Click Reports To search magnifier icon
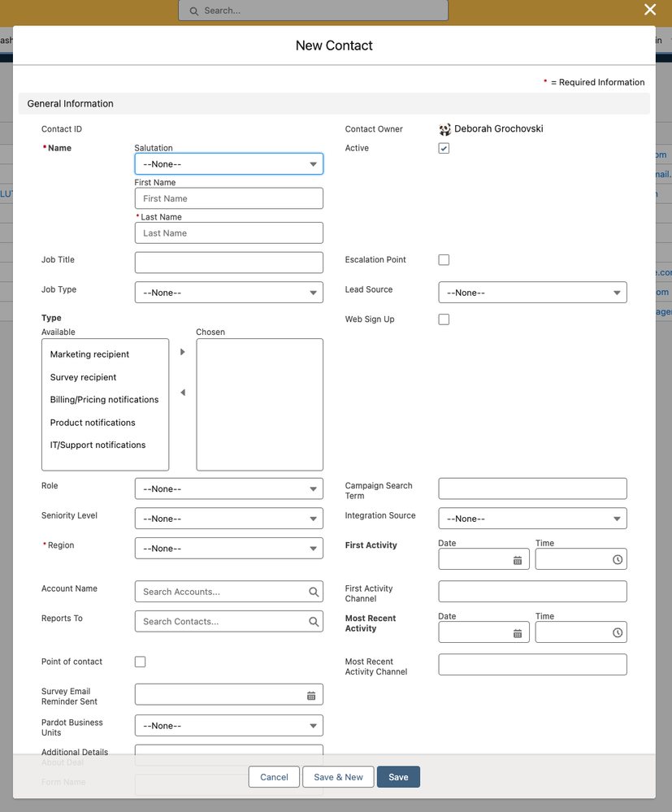The width and height of the screenshot is (672, 812). point(314,622)
